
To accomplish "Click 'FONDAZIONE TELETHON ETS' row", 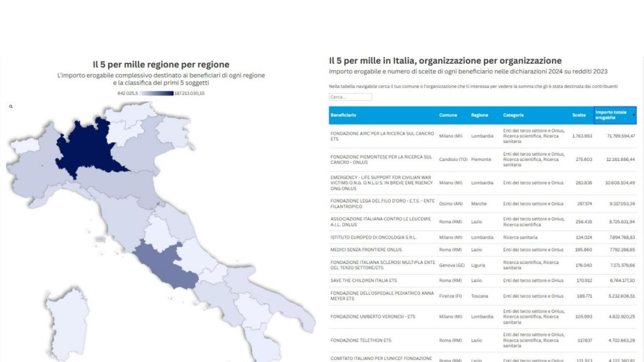I will [483, 340].
